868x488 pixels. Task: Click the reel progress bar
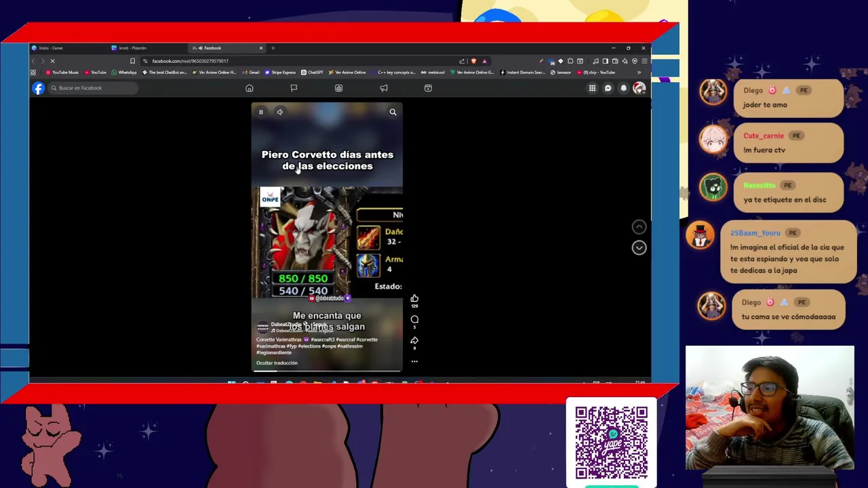pyautogui.click(x=327, y=371)
